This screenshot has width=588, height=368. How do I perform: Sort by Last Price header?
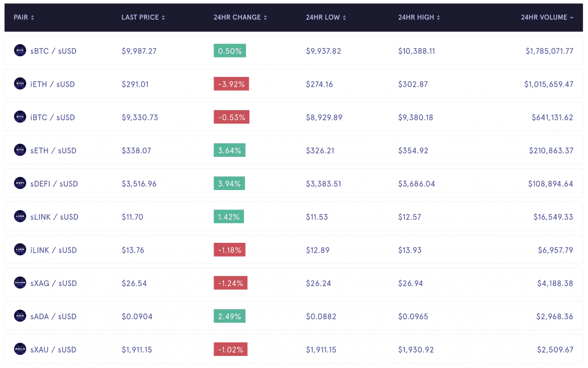(143, 18)
